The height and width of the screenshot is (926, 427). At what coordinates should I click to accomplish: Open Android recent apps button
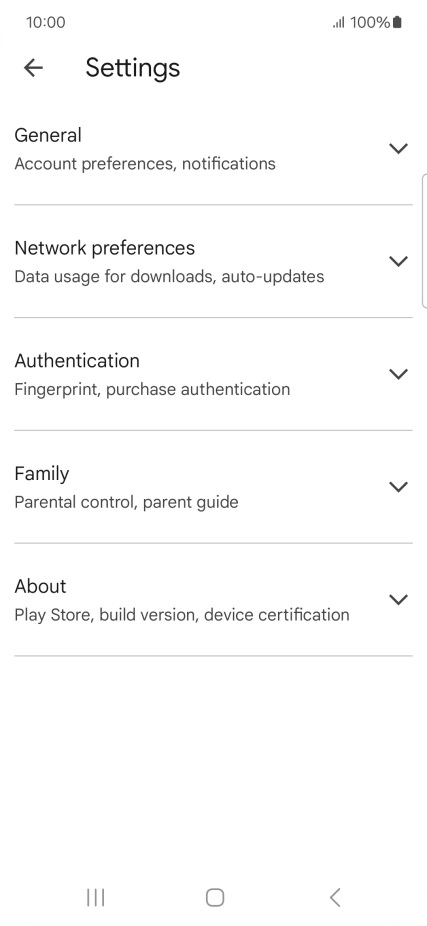(x=95, y=897)
